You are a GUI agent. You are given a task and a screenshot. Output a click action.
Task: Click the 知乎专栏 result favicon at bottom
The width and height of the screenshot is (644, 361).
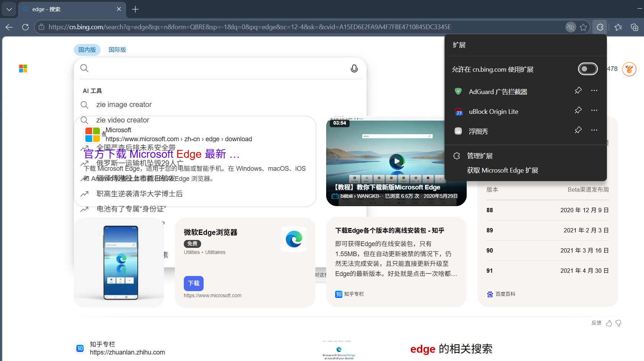[80, 348]
